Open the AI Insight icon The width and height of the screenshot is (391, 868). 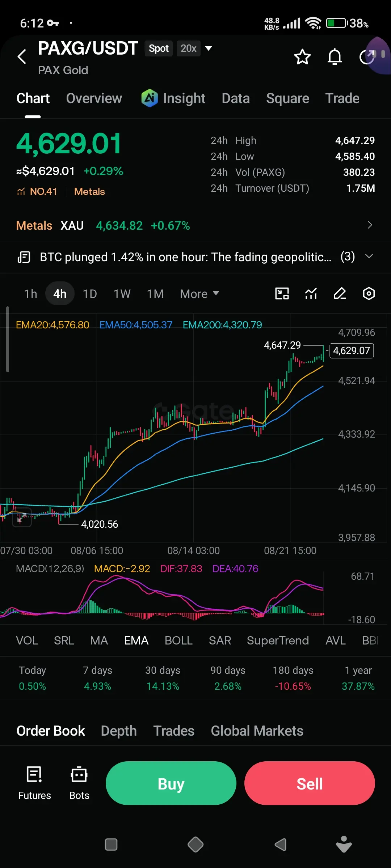150,98
